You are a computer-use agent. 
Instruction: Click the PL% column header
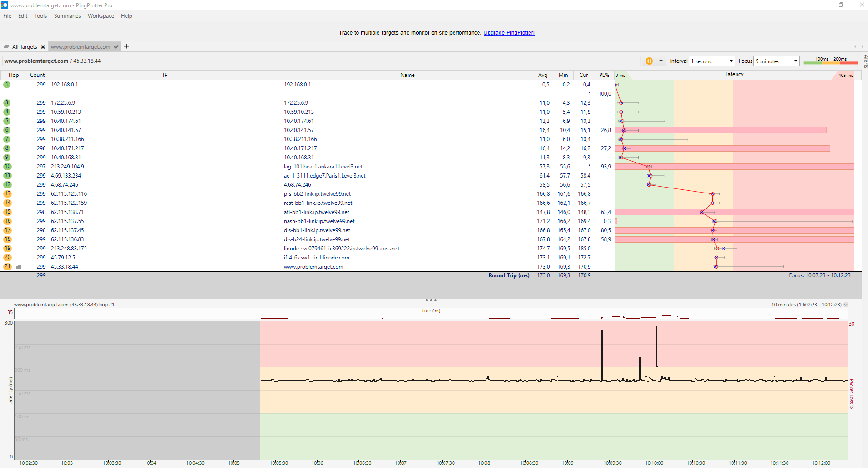[604, 75]
